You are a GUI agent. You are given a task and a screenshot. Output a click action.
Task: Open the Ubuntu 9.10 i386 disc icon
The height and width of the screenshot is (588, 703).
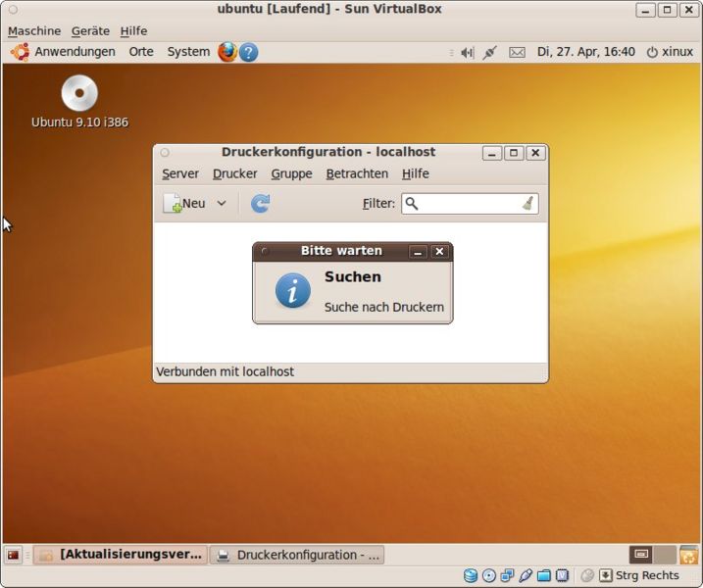click(x=79, y=94)
